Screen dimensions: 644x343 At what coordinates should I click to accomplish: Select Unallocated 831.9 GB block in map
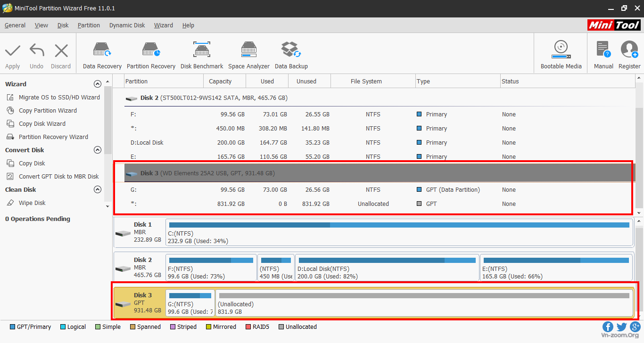tap(424, 302)
